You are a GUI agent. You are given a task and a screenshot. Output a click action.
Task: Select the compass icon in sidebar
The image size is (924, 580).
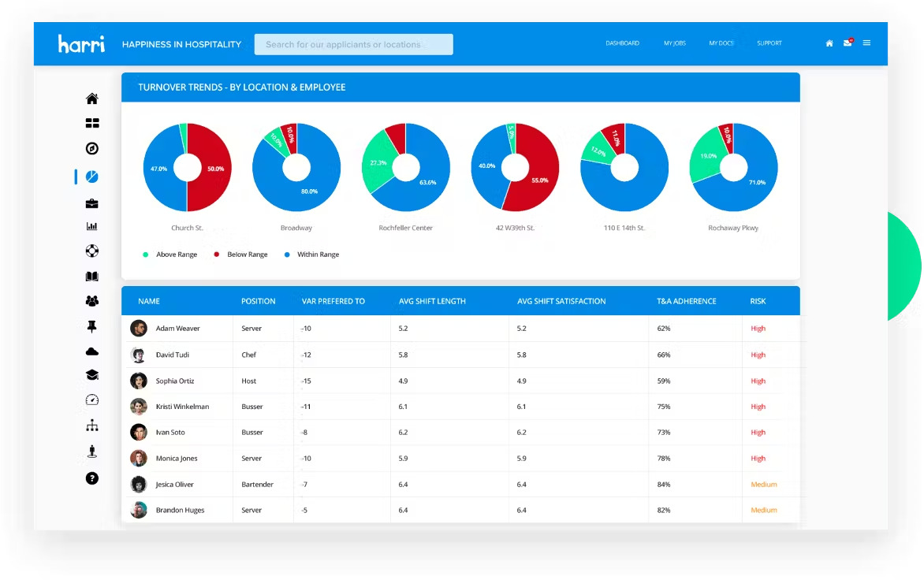coord(92,148)
